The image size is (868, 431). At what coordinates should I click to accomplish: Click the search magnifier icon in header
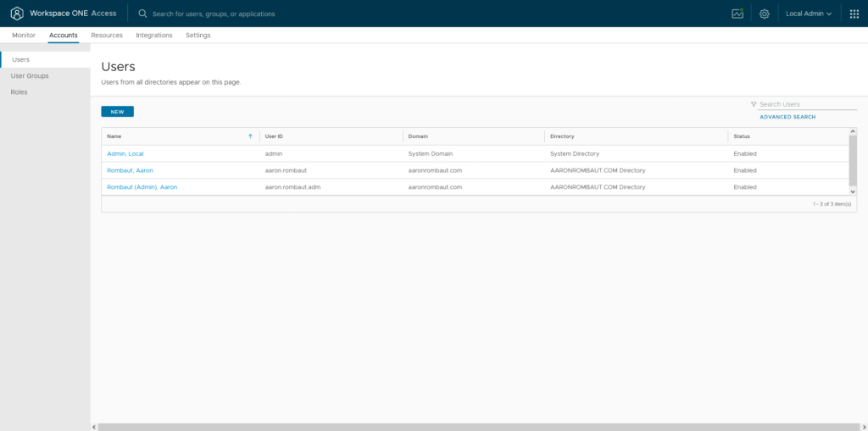pos(142,14)
